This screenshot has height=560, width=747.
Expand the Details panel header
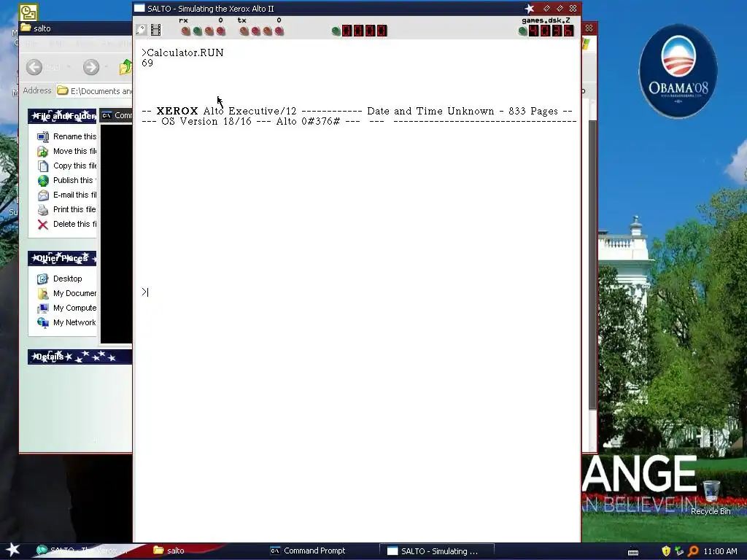coord(80,357)
